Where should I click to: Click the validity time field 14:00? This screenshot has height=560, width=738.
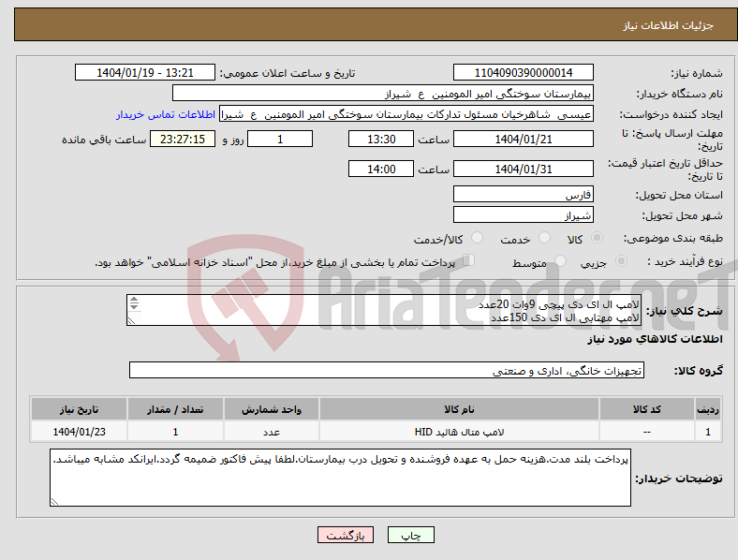tap(381, 169)
